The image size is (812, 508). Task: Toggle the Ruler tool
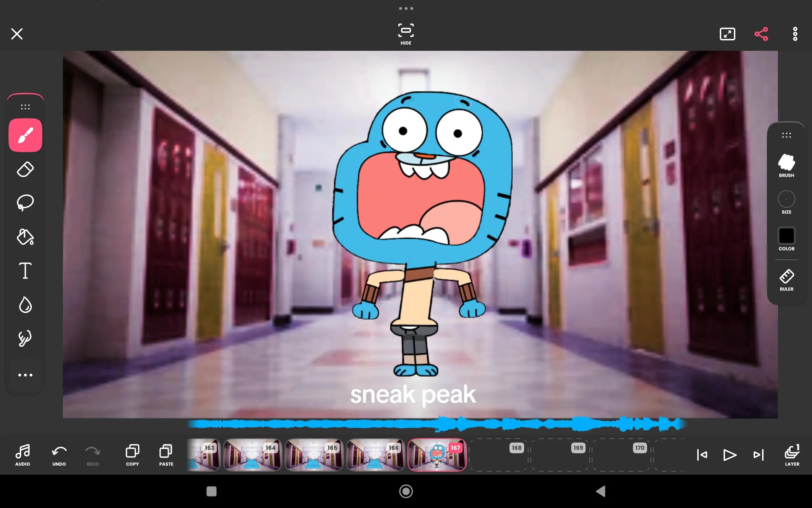click(787, 280)
